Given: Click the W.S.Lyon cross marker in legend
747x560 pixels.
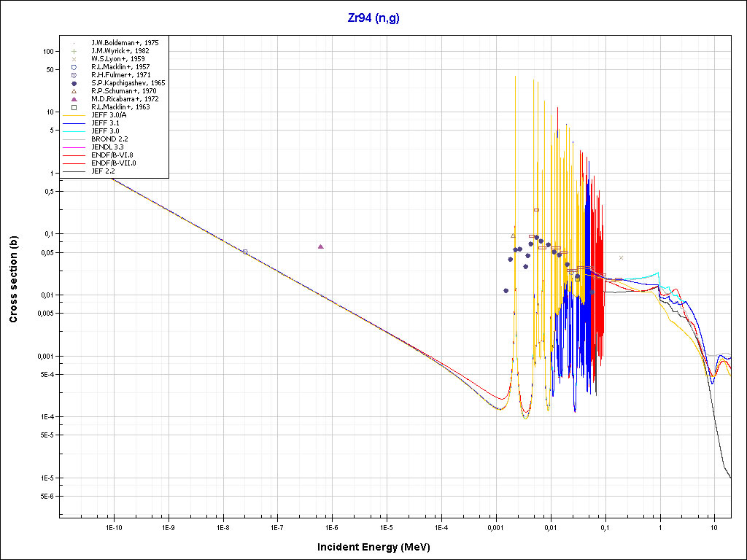Looking at the screenshot, I should [x=74, y=59].
